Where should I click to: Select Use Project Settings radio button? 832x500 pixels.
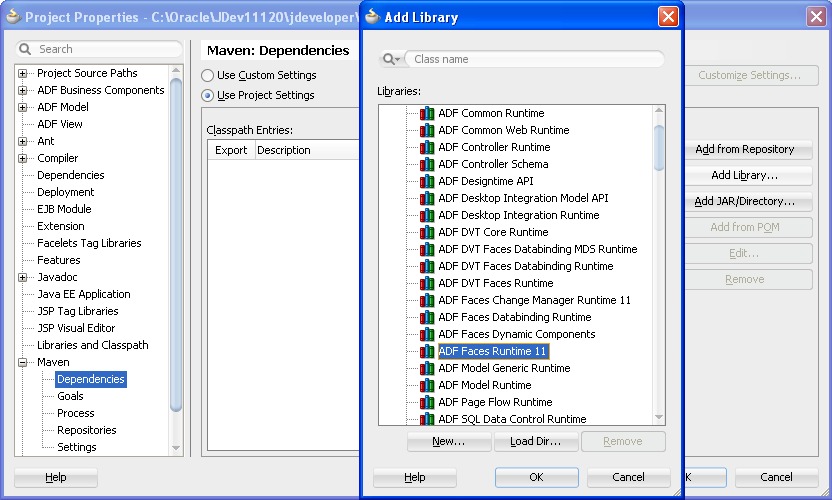point(207,96)
